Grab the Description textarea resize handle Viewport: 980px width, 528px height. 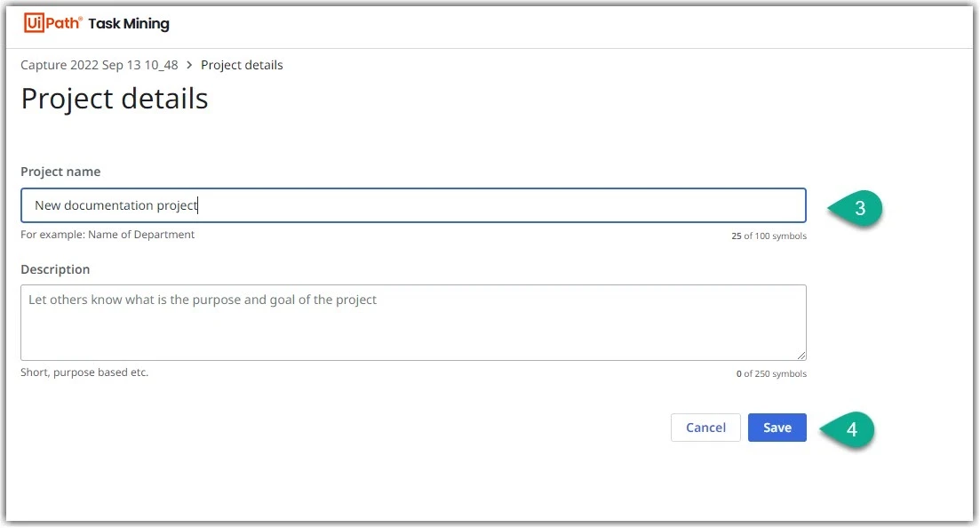pyautogui.click(x=801, y=356)
